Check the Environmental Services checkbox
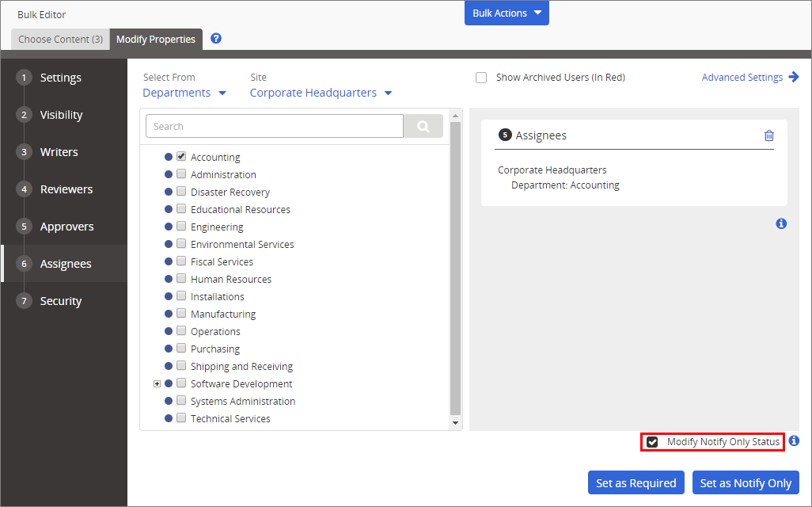The height and width of the screenshot is (507, 812). 181,244
